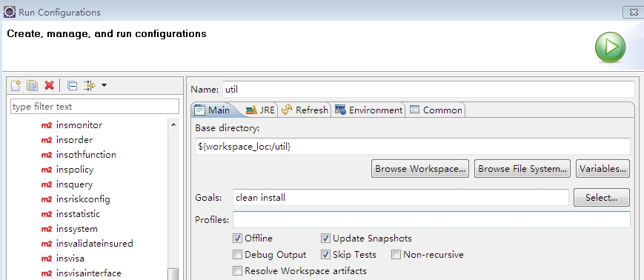Click the Browse Workspace... button
This screenshot has width=644, height=280.
pos(420,169)
